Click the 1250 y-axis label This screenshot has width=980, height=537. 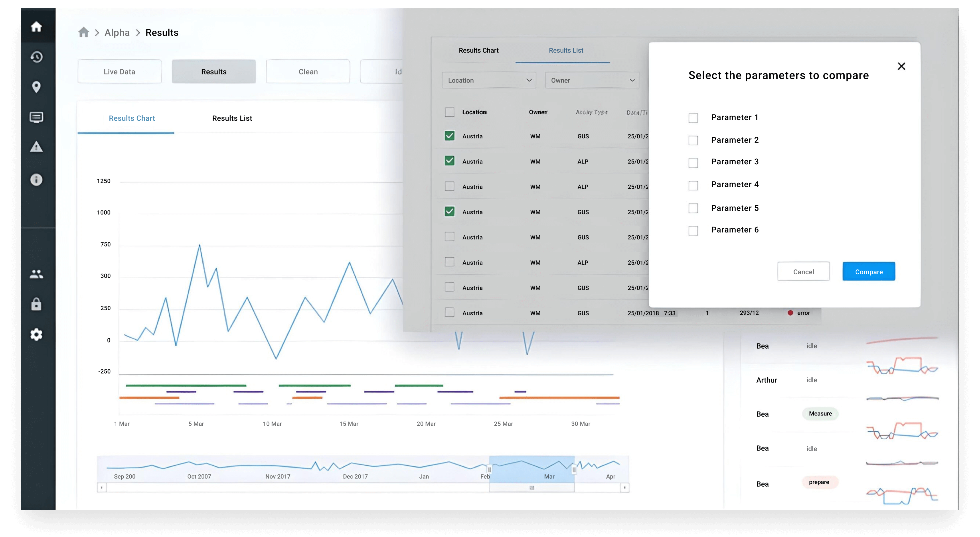pos(103,181)
